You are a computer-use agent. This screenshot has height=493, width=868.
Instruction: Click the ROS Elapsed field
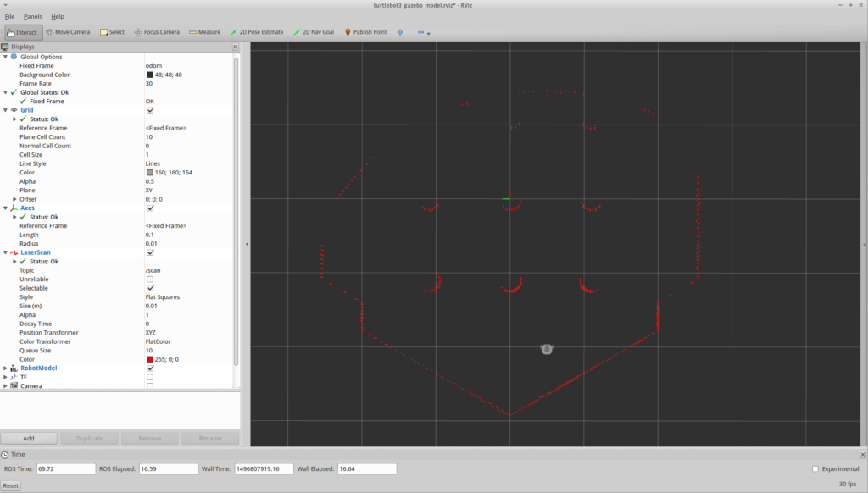(x=169, y=468)
